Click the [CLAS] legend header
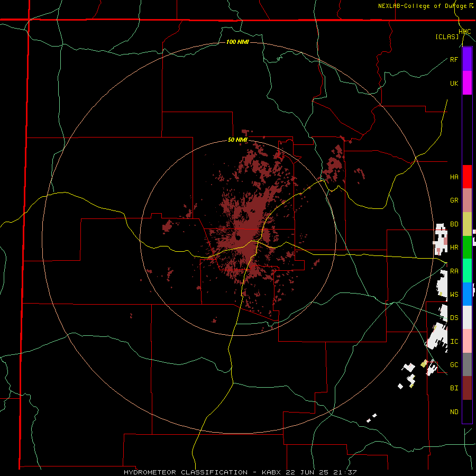Screen dimensions: 476x476 [447, 36]
